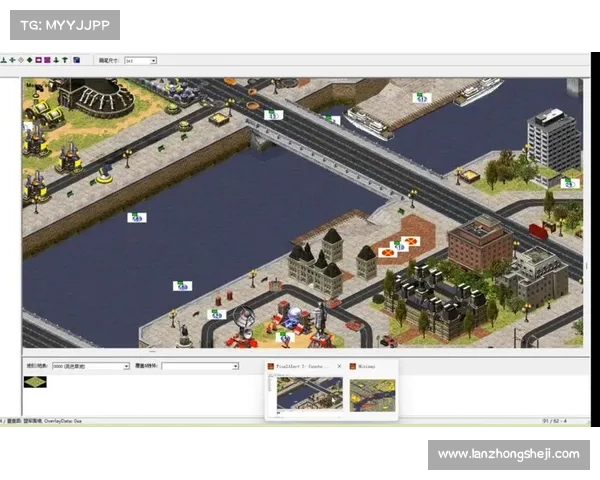Select the purple square with white center icon
Screen dimensions: 600x480
pyautogui.click(x=38, y=60)
